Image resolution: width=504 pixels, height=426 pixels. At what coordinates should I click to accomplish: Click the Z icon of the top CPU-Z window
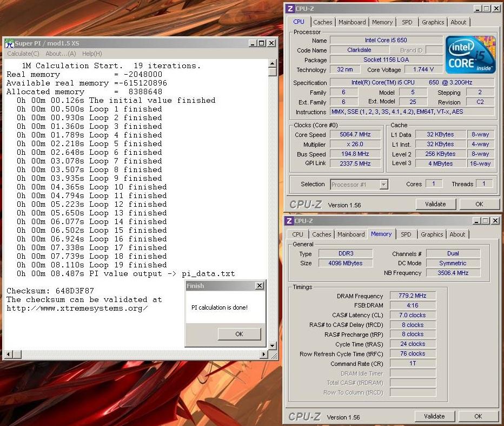[290, 9]
